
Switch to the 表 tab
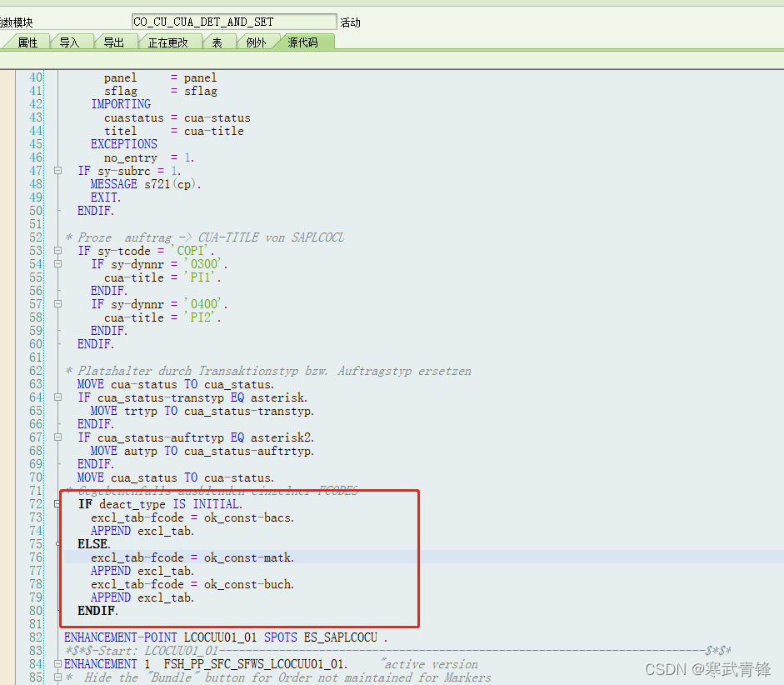click(x=217, y=42)
